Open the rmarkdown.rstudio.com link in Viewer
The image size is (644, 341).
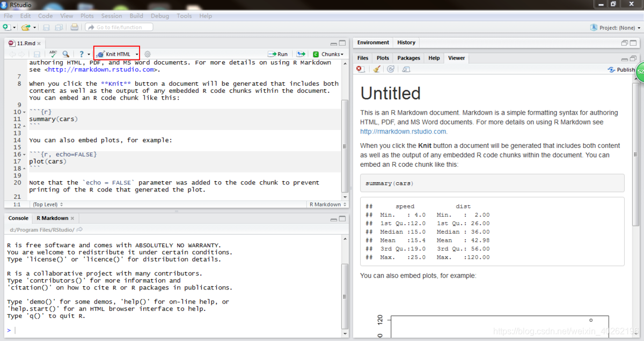coord(404,131)
